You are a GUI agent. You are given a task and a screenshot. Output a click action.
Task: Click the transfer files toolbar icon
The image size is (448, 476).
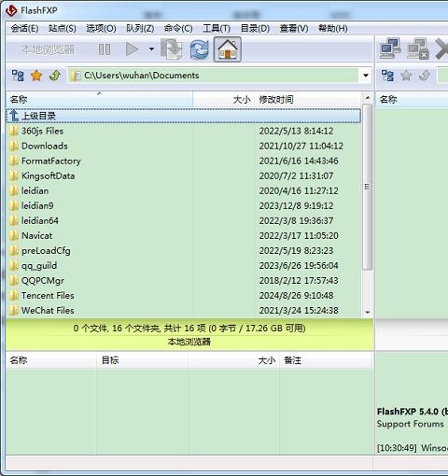(172, 49)
